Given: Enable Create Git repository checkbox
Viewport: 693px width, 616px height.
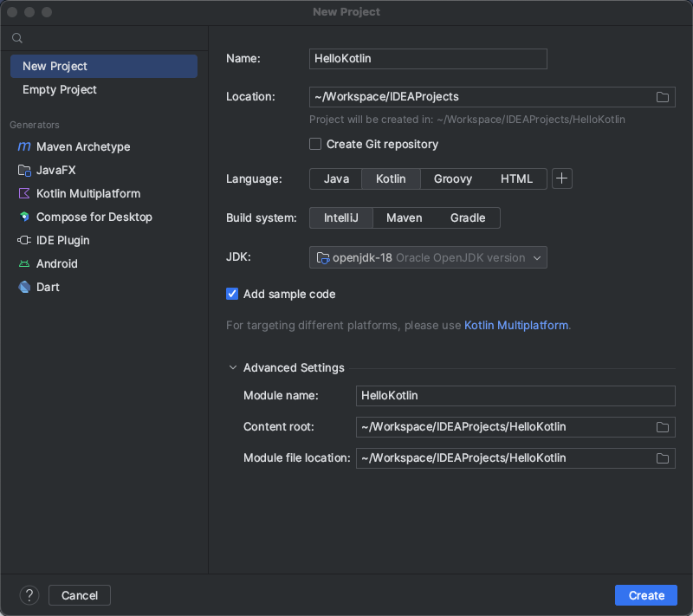Looking at the screenshot, I should pyautogui.click(x=315, y=145).
